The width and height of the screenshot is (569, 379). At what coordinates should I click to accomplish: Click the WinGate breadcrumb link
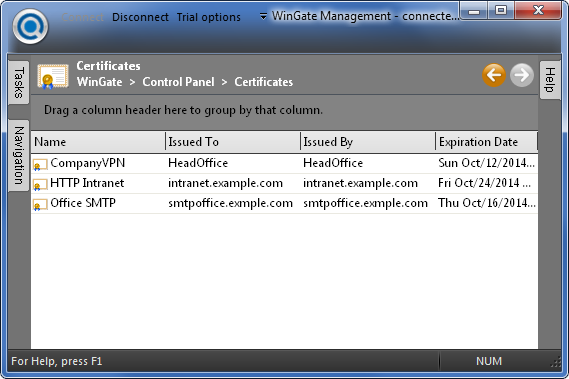[x=99, y=82]
